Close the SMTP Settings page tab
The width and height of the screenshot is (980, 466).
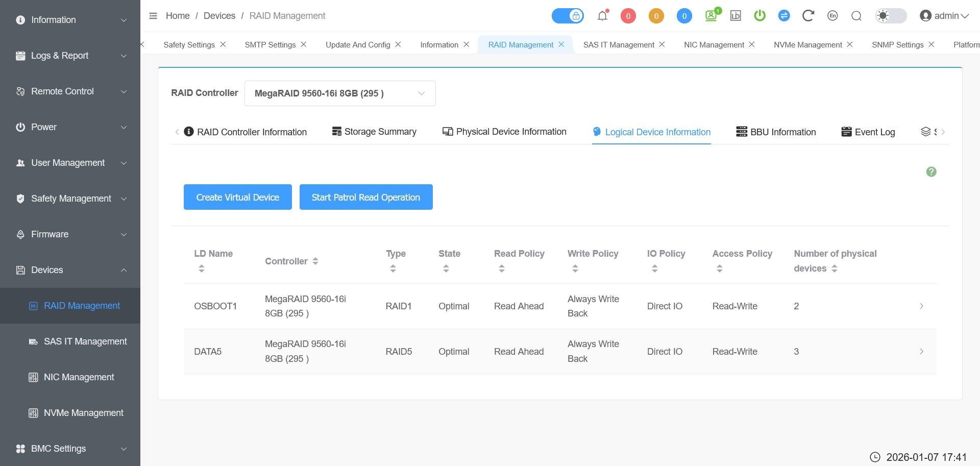point(304,44)
